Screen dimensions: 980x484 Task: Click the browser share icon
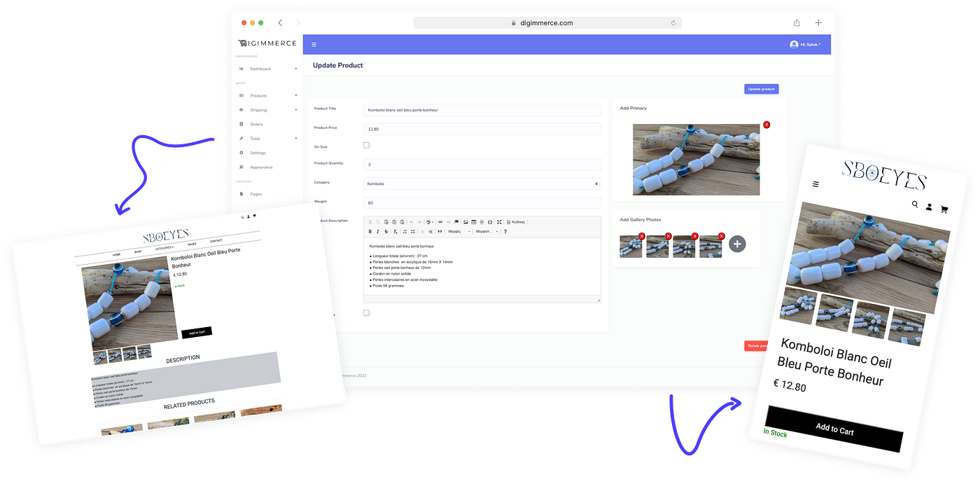(x=797, y=22)
